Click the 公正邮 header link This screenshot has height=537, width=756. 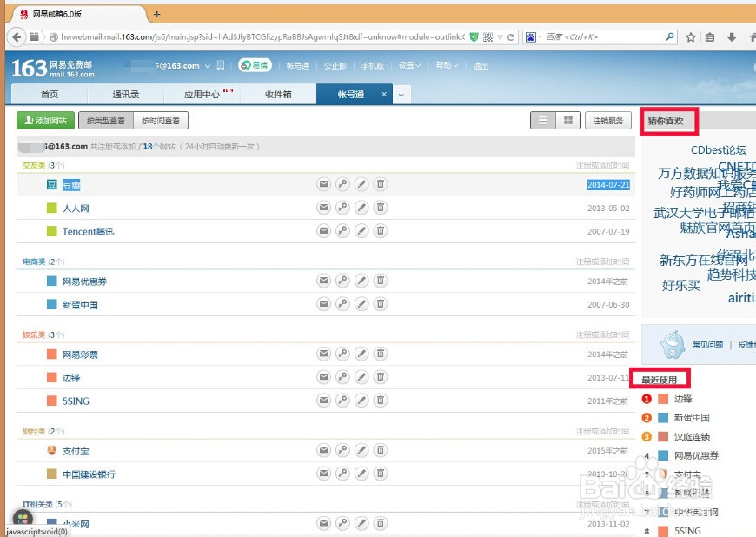(x=335, y=65)
